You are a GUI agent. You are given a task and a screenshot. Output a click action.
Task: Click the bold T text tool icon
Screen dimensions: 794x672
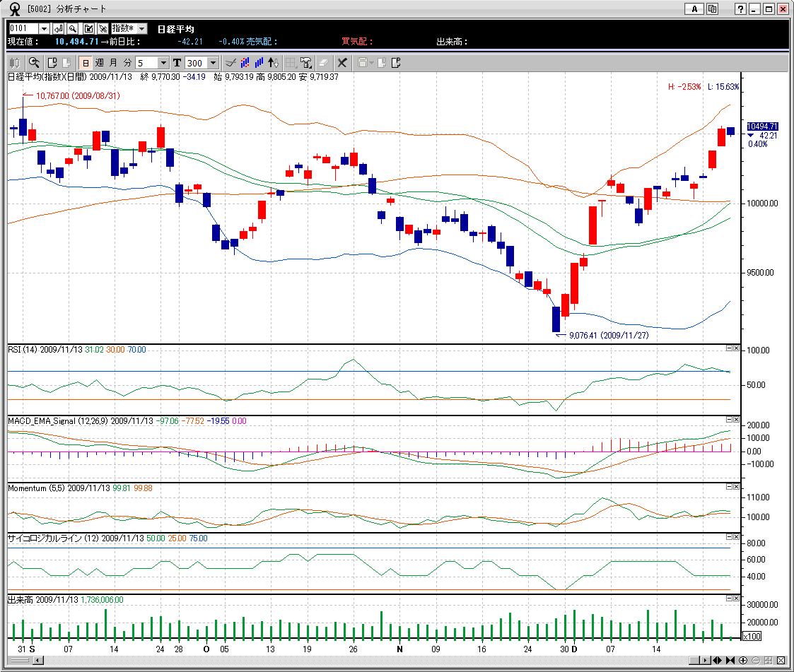point(177,62)
